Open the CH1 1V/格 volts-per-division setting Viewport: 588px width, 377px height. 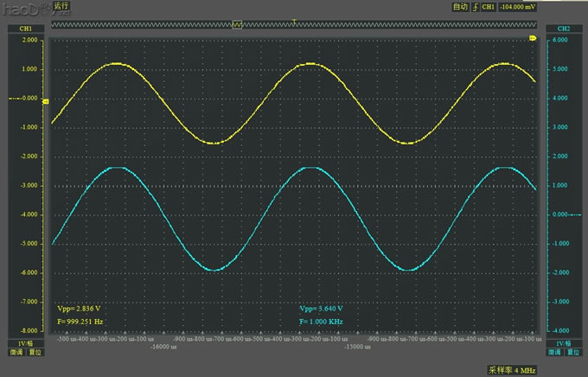point(25,343)
